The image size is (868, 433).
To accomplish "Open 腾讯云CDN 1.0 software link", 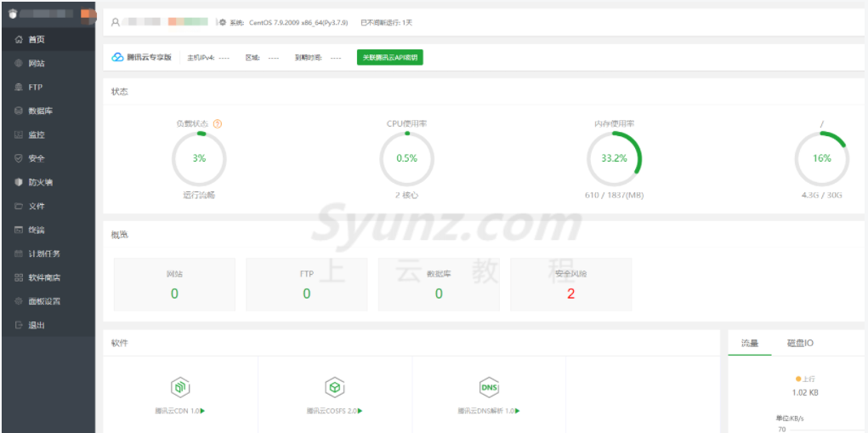I will (177, 411).
